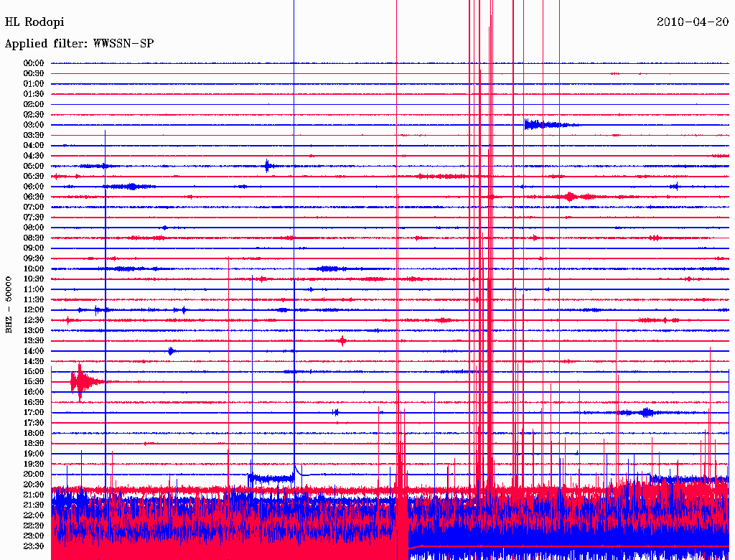This screenshot has height=560, width=735.
Task: Click the 23:30 time label
Action: click(34, 546)
